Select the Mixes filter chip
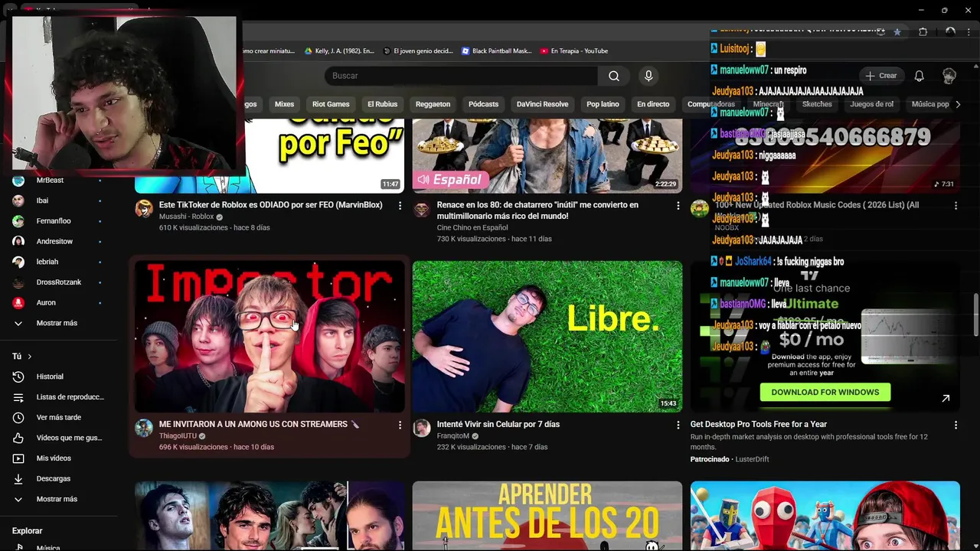Screen dimensions: 980x551 click(x=284, y=104)
